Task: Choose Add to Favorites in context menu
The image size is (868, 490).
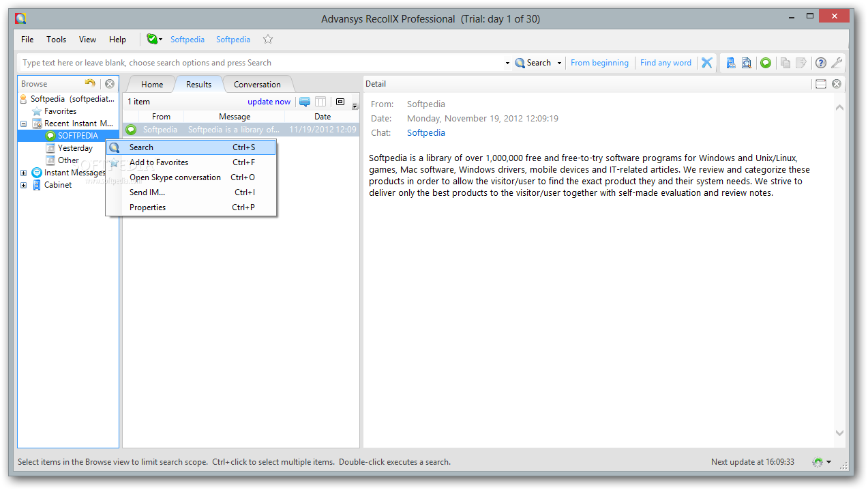Action: [191, 162]
